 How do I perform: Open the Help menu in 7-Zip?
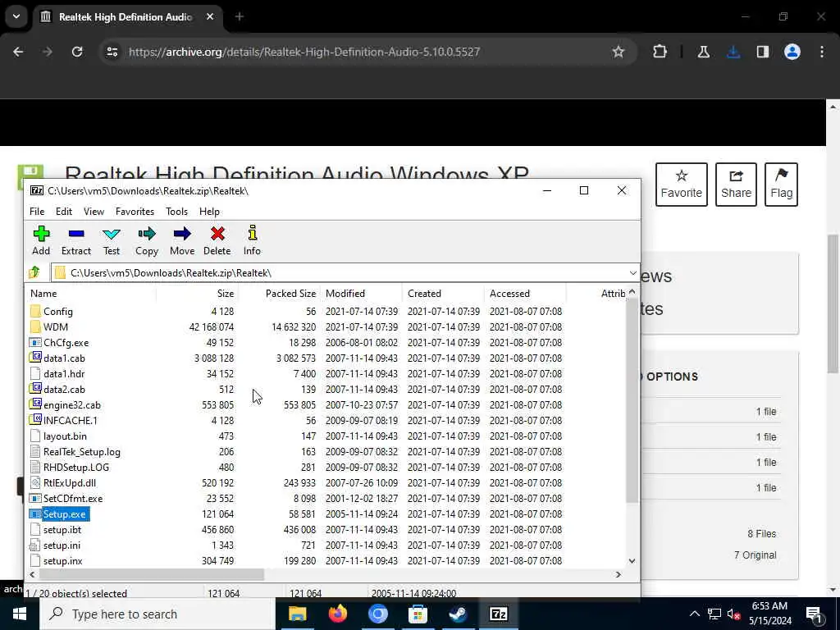click(x=209, y=212)
